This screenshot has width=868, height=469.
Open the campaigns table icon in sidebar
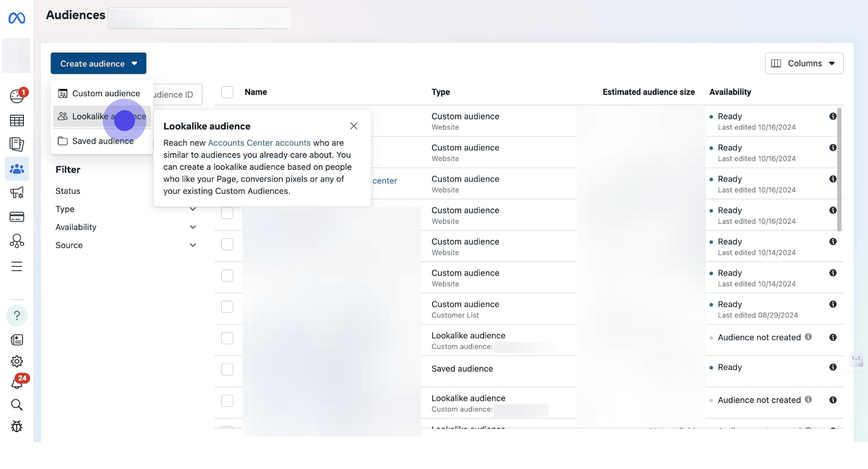(x=17, y=120)
